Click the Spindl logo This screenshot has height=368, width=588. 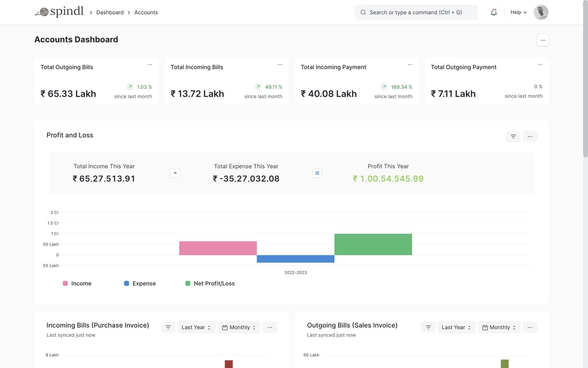coord(59,12)
